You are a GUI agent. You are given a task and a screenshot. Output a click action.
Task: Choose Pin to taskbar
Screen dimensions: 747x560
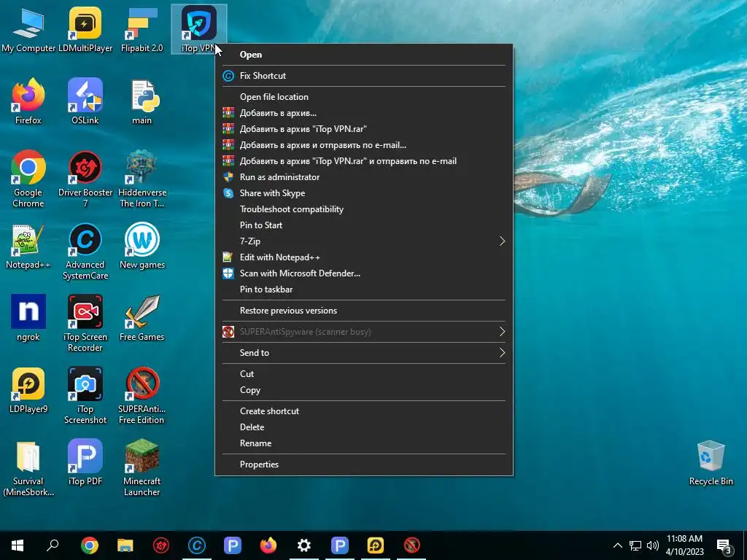(364, 289)
